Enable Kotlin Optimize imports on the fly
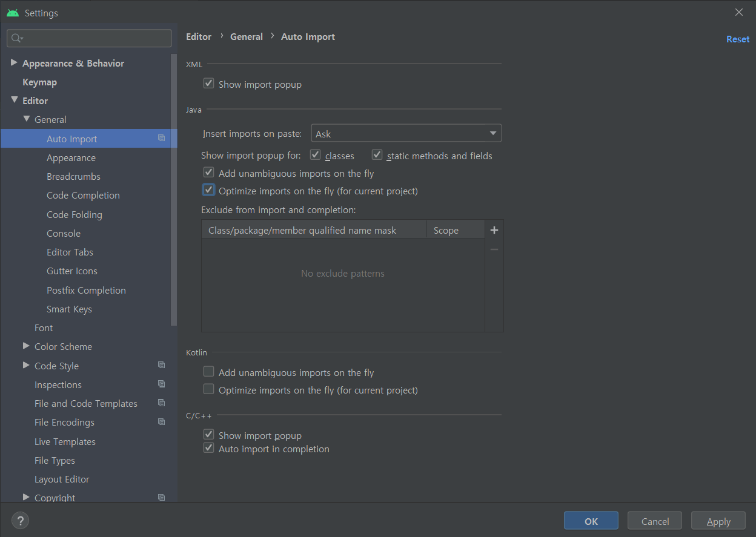The height and width of the screenshot is (537, 756). pyautogui.click(x=208, y=389)
